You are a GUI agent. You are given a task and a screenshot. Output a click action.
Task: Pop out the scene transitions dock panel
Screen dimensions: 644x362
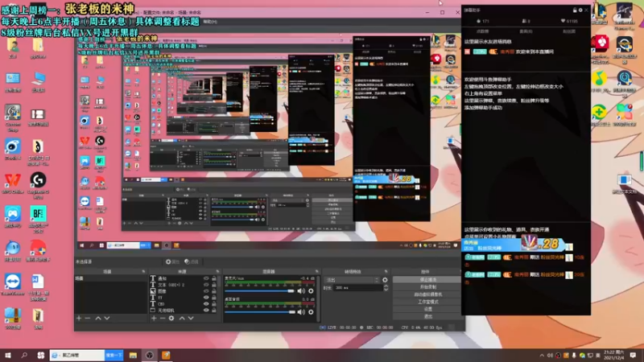pos(386,272)
